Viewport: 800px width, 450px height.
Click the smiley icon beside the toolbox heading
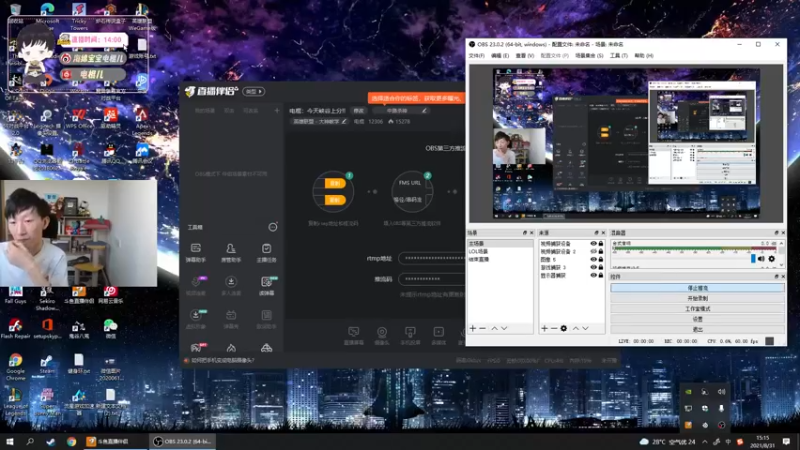click(x=273, y=227)
